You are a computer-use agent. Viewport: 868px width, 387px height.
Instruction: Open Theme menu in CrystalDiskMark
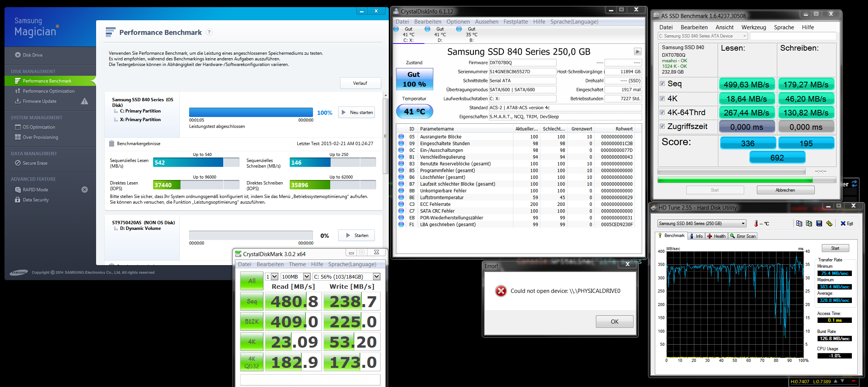[x=297, y=264]
